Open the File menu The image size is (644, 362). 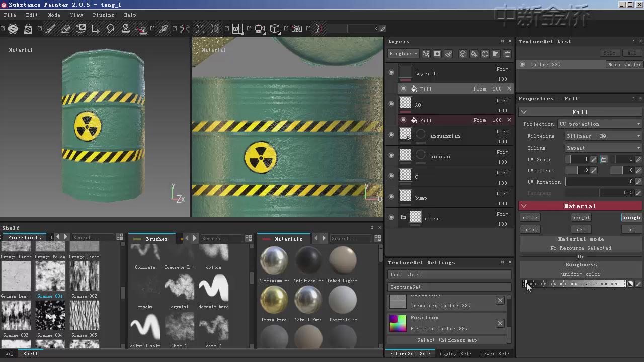pos(10,15)
